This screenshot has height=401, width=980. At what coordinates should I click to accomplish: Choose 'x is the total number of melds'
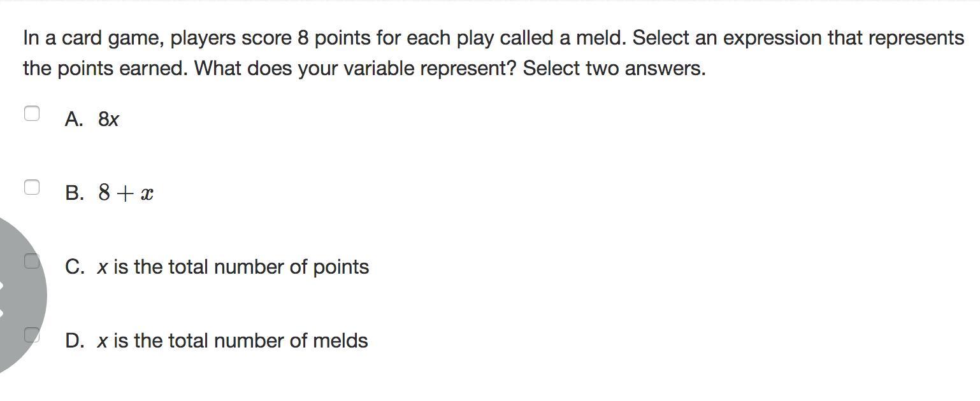tap(233, 341)
